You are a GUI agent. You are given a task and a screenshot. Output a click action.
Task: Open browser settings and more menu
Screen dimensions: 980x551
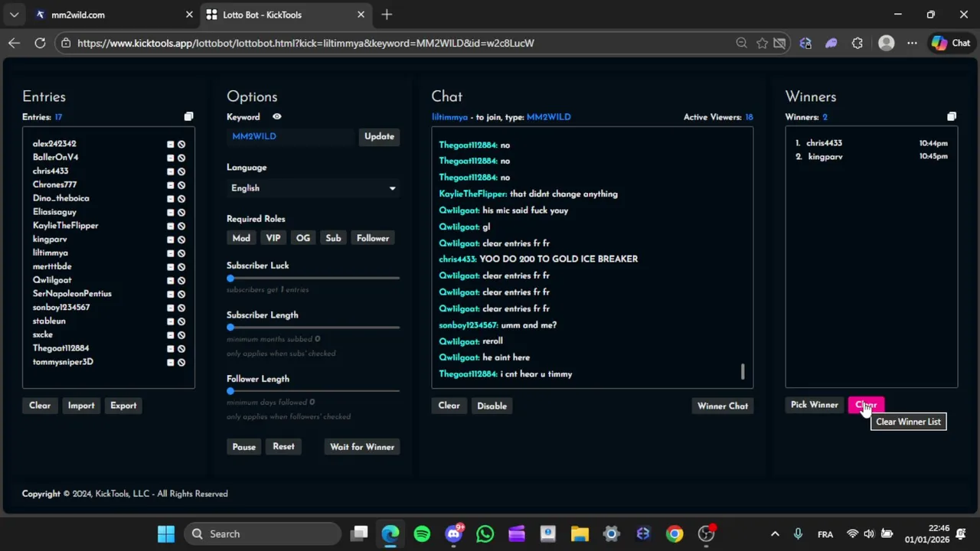[x=912, y=43]
